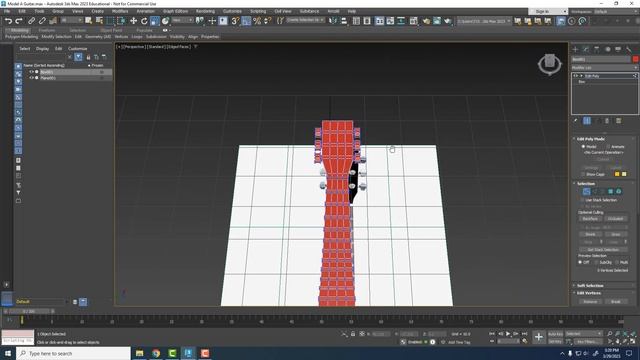Image resolution: width=640 pixels, height=360 pixels.
Task: Toggle visibility eye of Plane001 in explorer
Action: tap(31, 78)
